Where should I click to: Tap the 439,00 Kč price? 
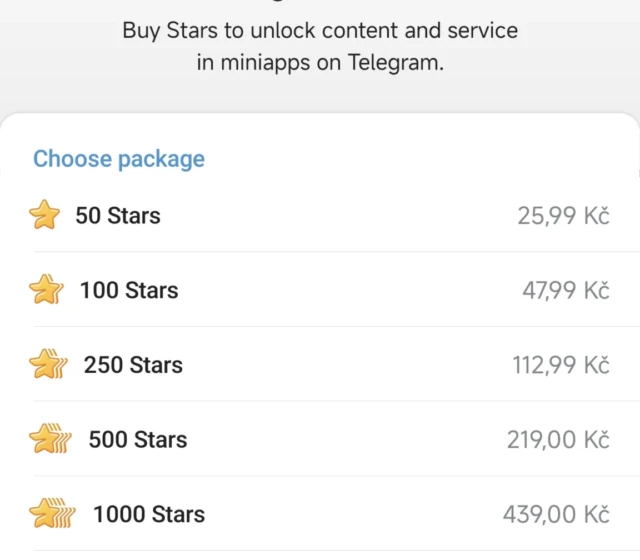click(555, 514)
